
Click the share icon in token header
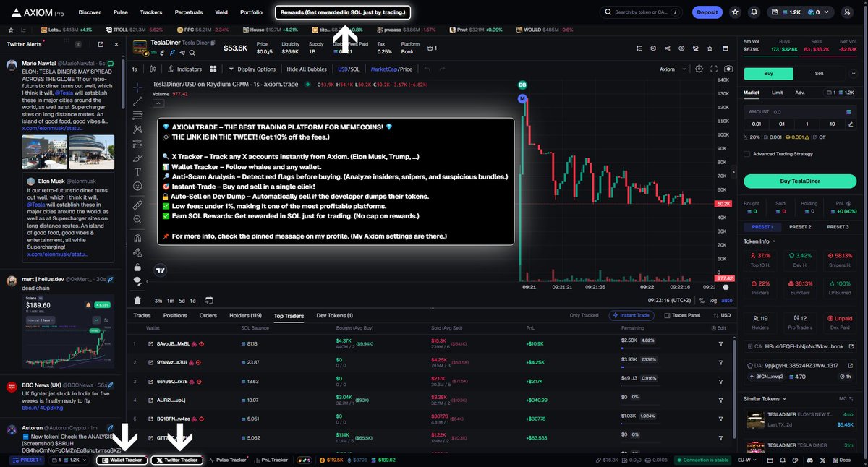pos(666,48)
